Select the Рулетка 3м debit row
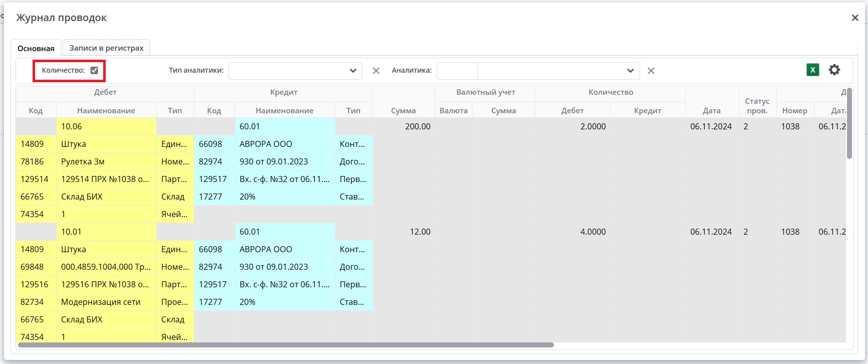The image size is (868, 364). [106, 161]
